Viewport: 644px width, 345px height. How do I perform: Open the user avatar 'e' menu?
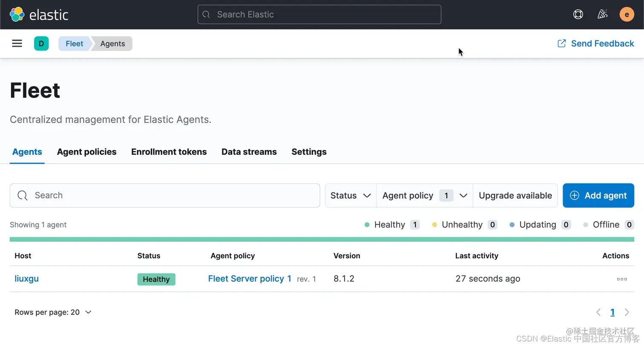coord(627,14)
